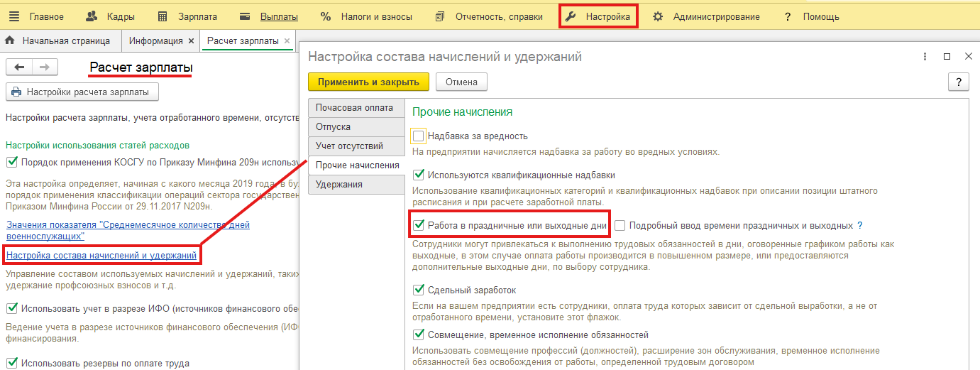Click the Отмена button
Viewport: 980px width, 370px height.
pos(461,82)
